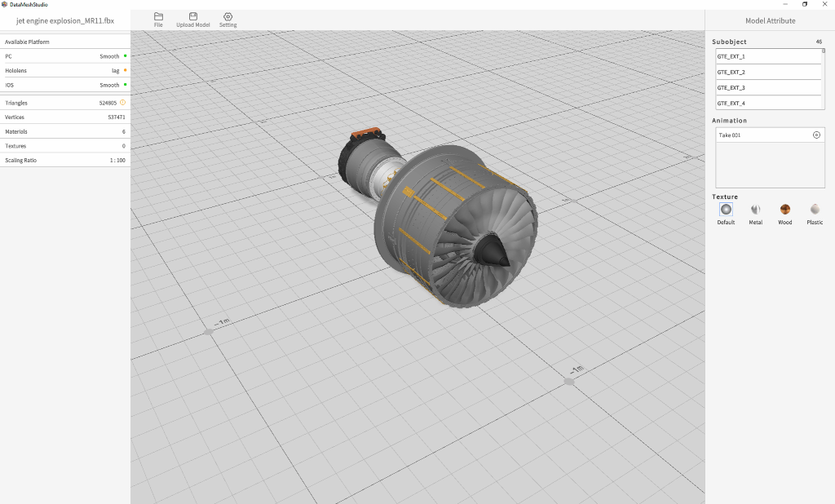Screen dimensions: 835x504
Task: Apply the Wood texture
Action: tap(785, 210)
